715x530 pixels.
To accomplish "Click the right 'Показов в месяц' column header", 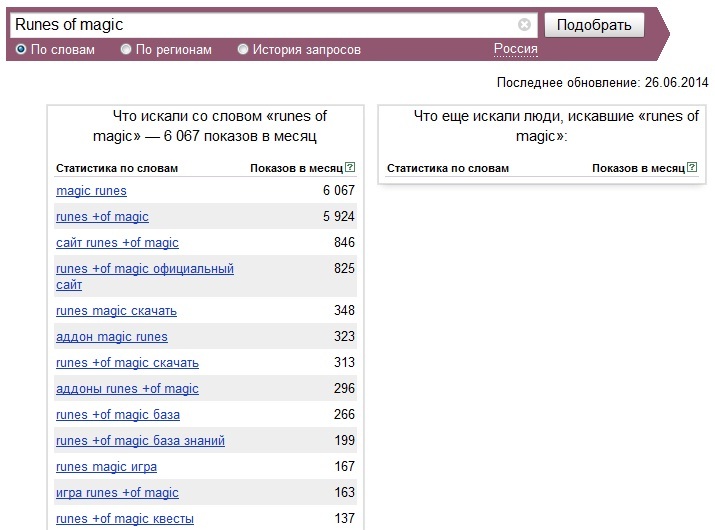I will 638,168.
